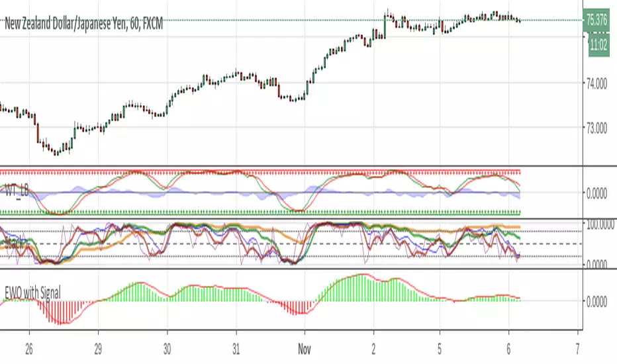Click the 74.000 price axis label
This screenshot has height=364, width=617.
pyautogui.click(x=596, y=83)
